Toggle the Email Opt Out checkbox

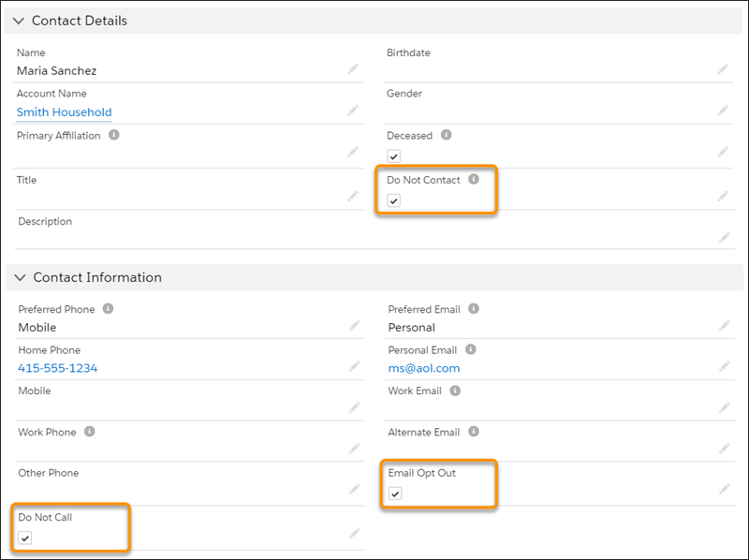tap(395, 494)
